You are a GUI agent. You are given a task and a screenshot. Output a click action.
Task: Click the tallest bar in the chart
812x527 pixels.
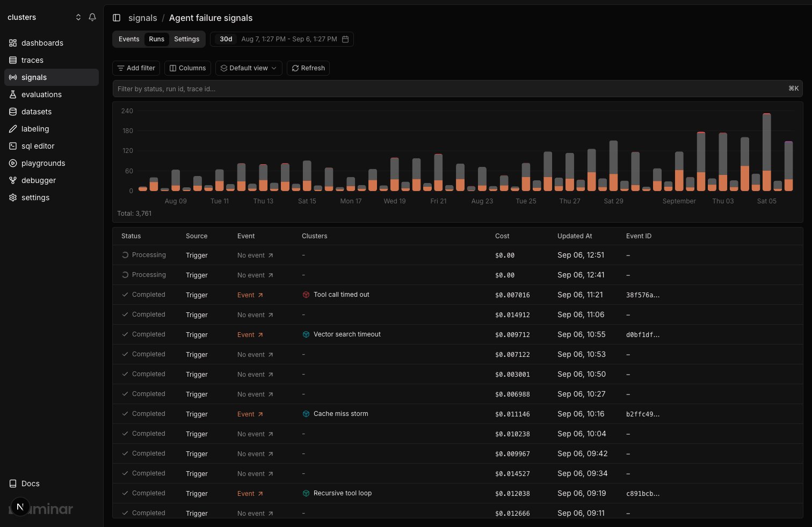pyautogui.click(x=766, y=152)
